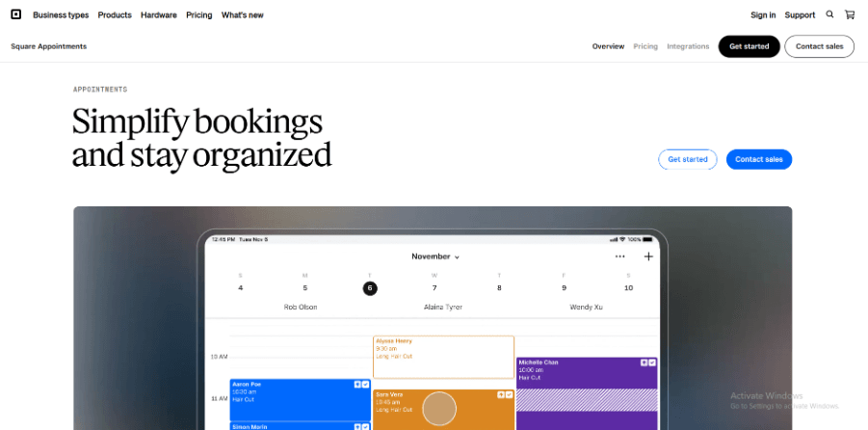Select highlighted day 6 in calendar
This screenshot has height=430, width=868.
click(370, 288)
